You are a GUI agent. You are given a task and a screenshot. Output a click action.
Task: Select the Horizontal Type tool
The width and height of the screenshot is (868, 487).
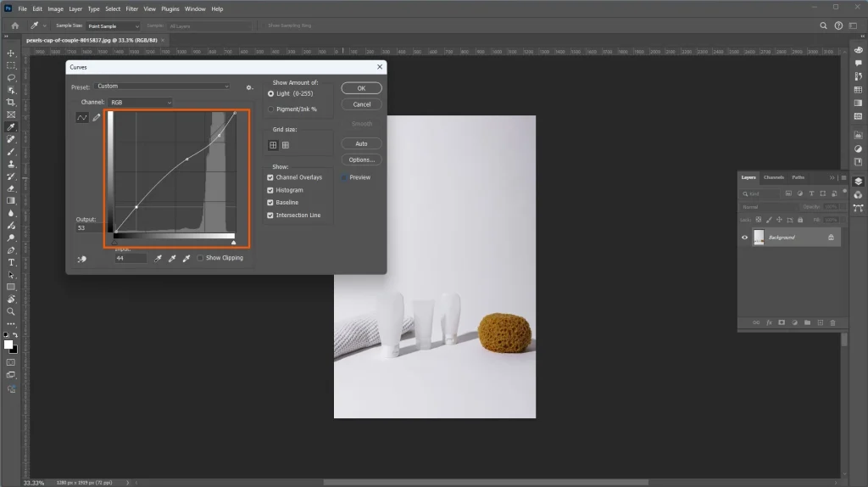pos(10,262)
